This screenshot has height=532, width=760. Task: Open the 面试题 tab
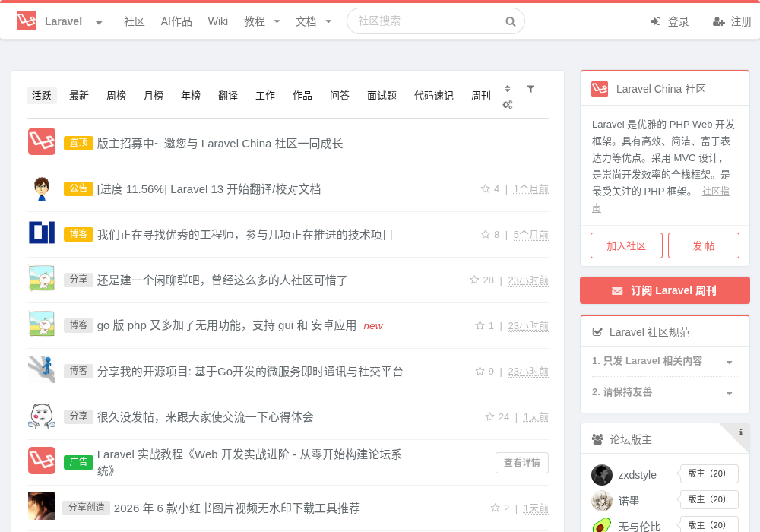[382, 96]
